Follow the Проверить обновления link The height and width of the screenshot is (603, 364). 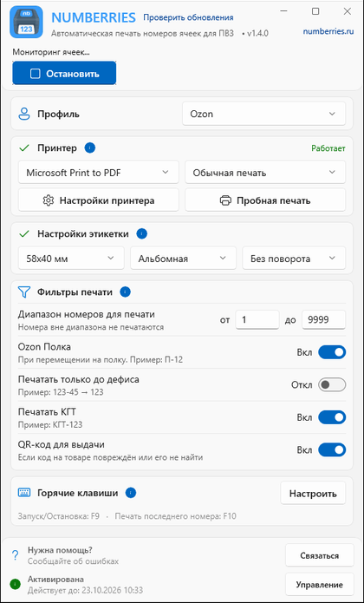188,17
